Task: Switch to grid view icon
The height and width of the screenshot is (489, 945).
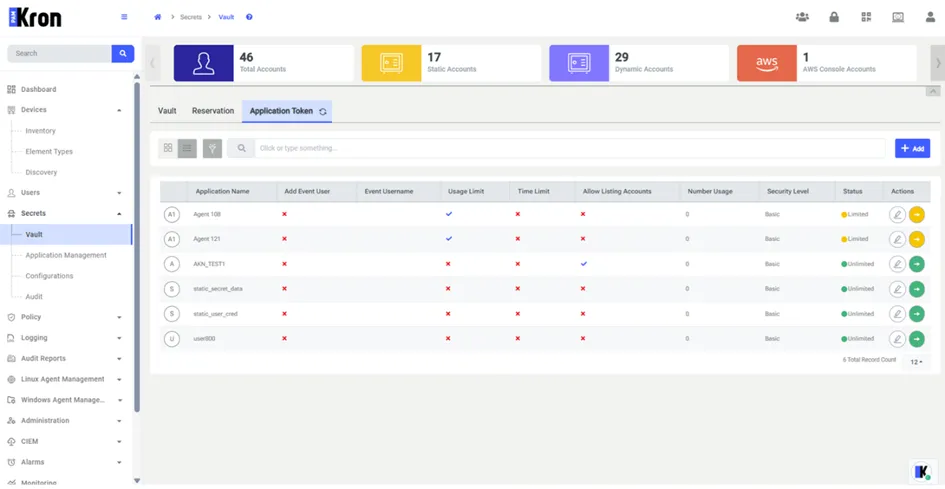Action: click(x=168, y=148)
